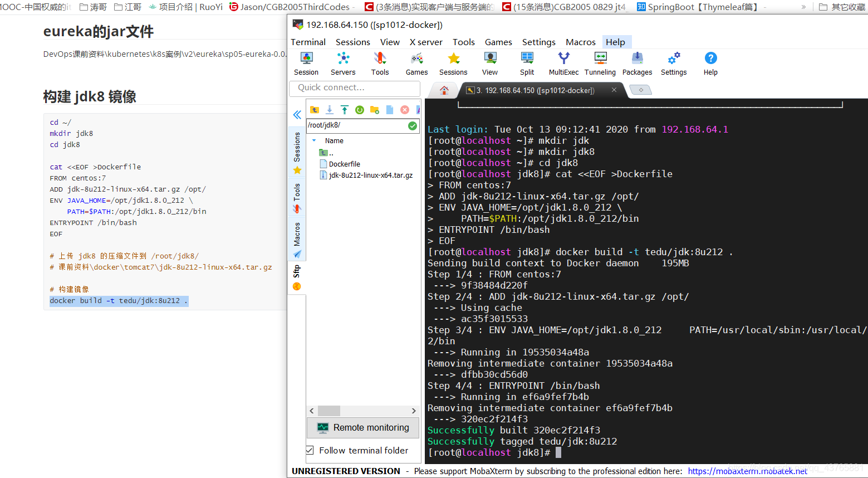The height and width of the screenshot is (478, 868).
Task: Click the '构建 jdk8 镜像' heading
Action: pyautogui.click(x=90, y=96)
